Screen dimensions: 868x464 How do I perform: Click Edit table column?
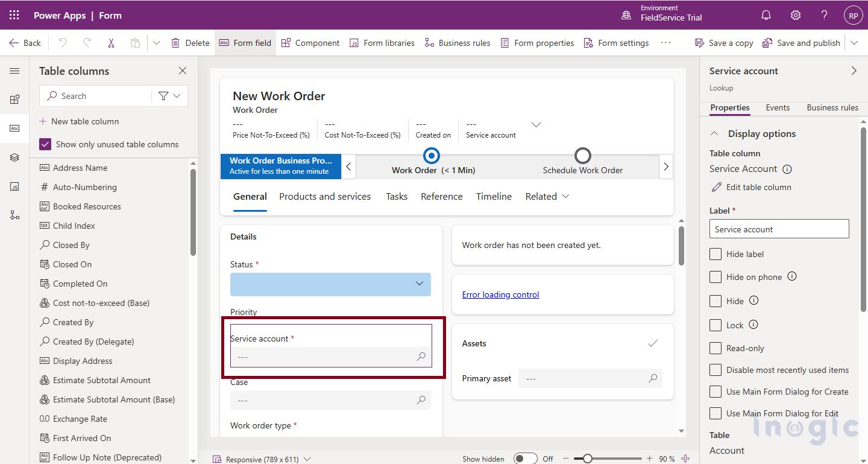tap(750, 187)
